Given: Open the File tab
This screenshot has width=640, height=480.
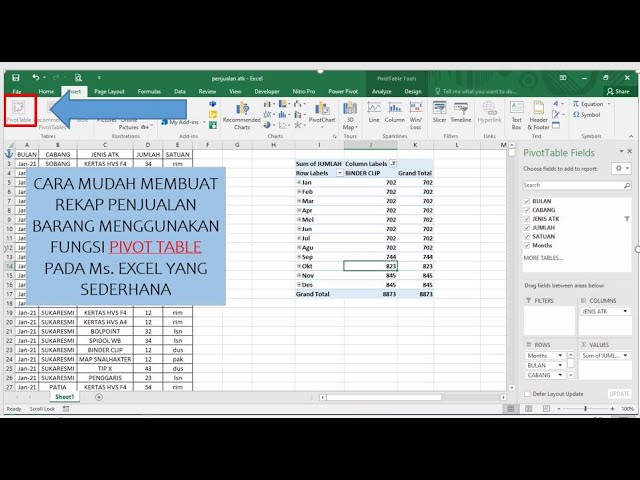Looking at the screenshot, I should point(17,91).
